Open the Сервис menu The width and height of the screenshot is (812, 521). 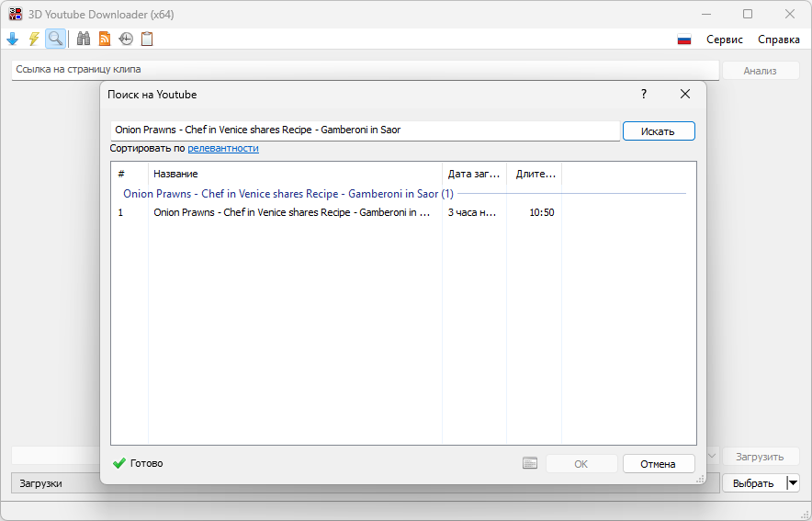point(725,40)
